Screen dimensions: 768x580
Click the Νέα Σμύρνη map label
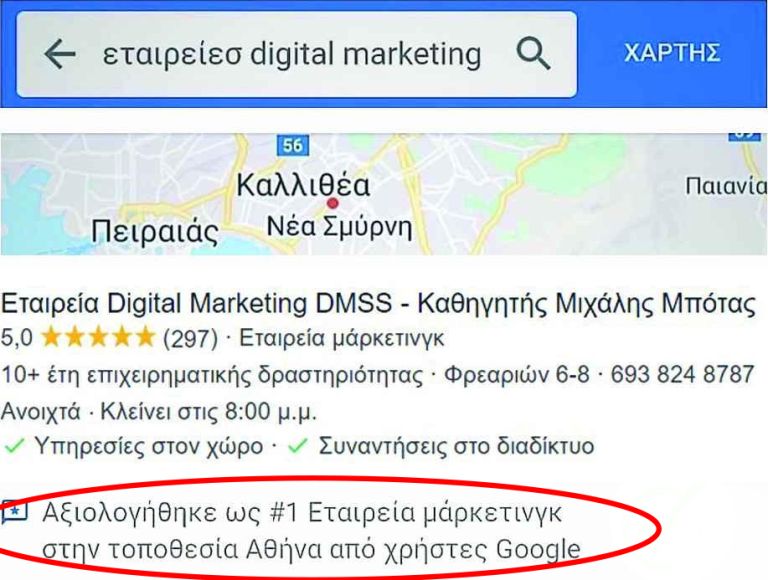pos(339,227)
